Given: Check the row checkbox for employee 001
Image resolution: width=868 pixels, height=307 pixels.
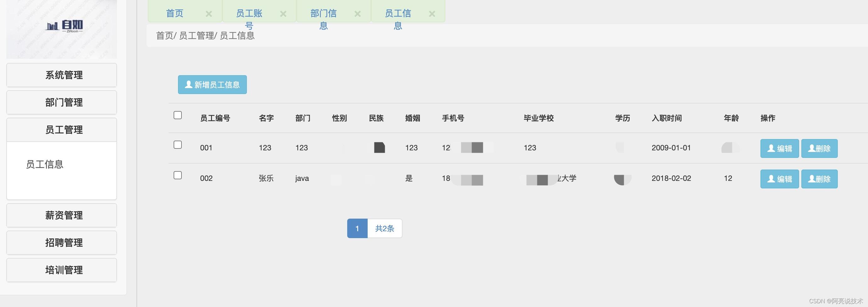Looking at the screenshot, I should click(x=178, y=145).
